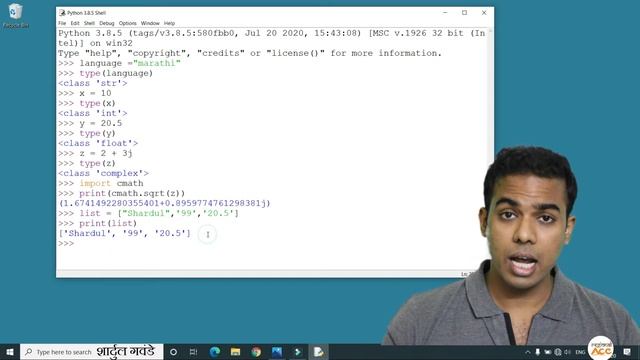Click the 'y = 20.5' line
The height and width of the screenshot is (360, 640).
(x=100, y=123)
